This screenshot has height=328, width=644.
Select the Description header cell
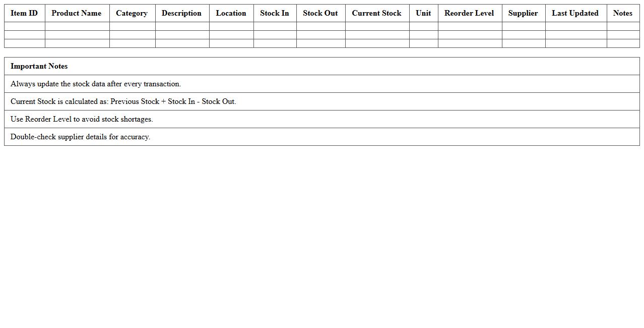coord(181,13)
